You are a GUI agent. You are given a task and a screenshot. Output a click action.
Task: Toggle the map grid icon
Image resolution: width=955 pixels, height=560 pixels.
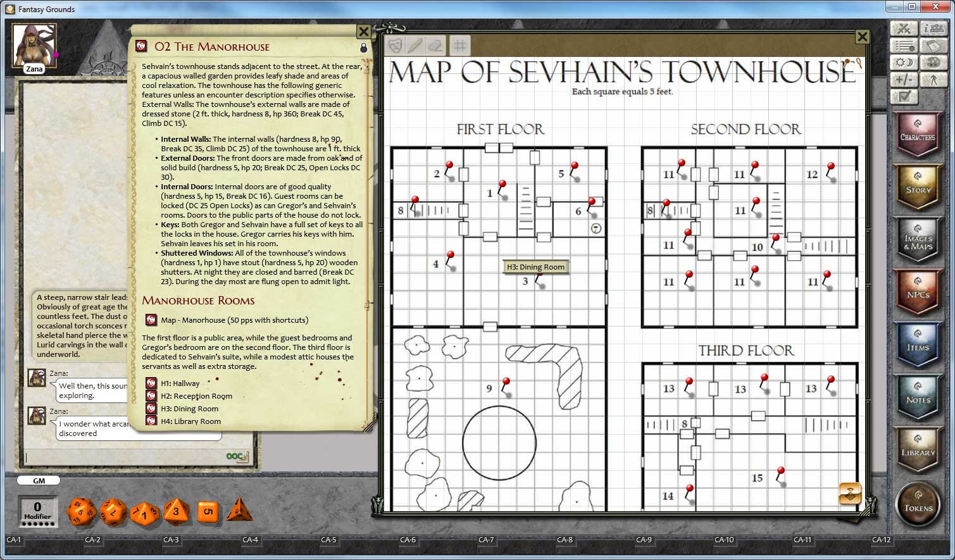[460, 46]
